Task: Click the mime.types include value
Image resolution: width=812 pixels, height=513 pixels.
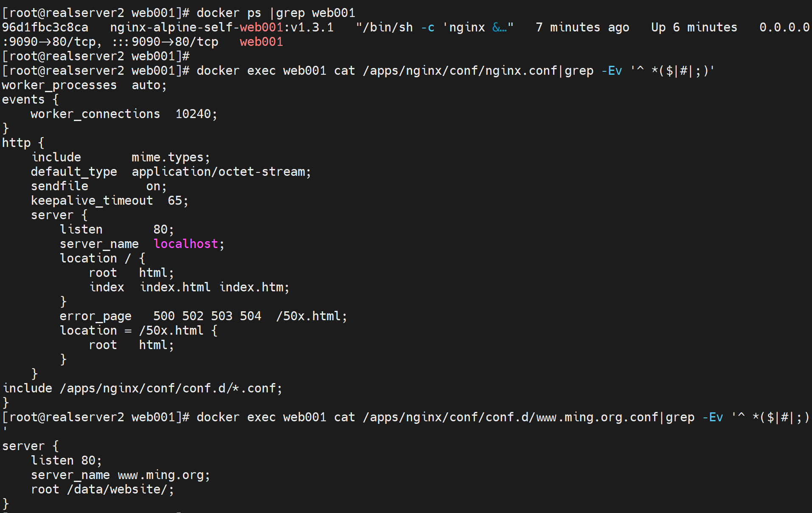Action: (x=170, y=158)
